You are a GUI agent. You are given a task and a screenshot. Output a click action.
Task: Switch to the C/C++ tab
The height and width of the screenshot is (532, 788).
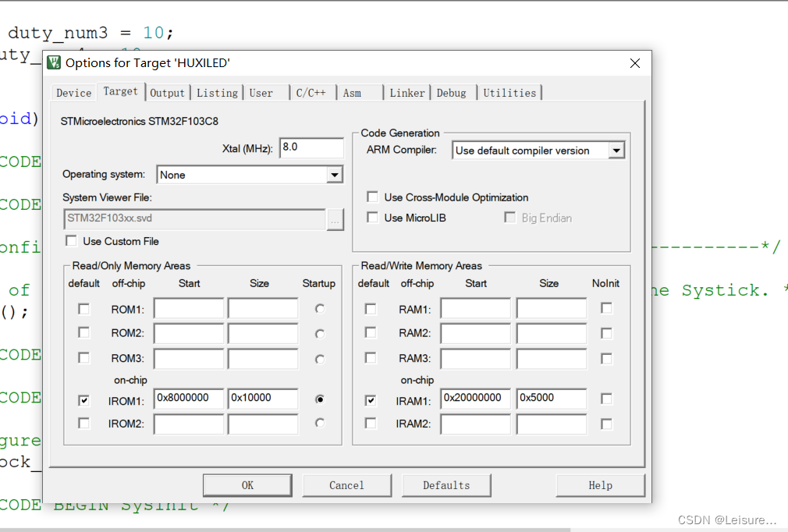(311, 93)
